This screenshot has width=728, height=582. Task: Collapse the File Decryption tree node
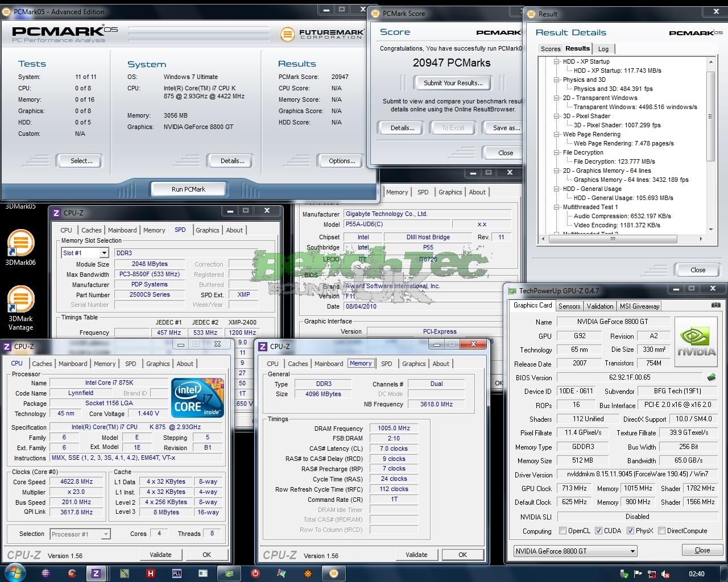click(x=557, y=152)
